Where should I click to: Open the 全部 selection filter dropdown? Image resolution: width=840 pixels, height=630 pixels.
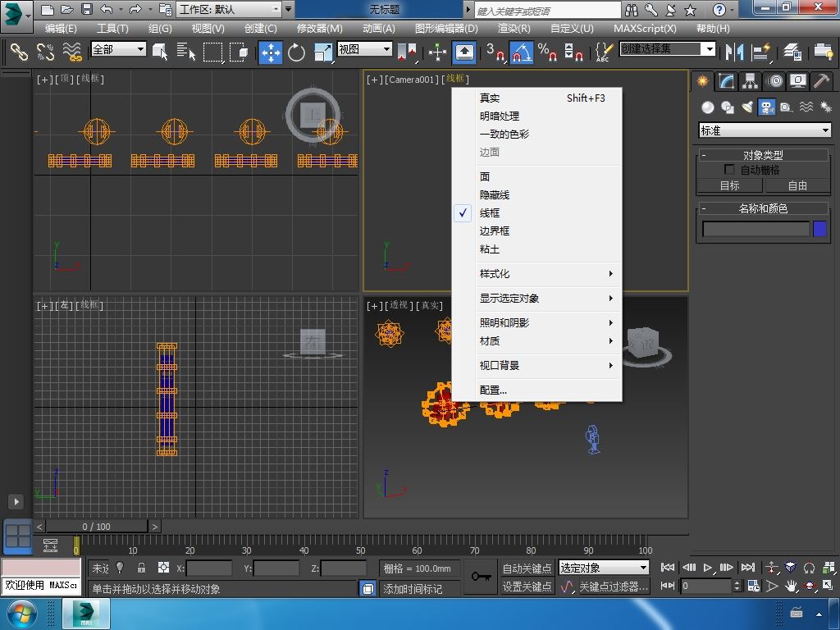click(118, 49)
